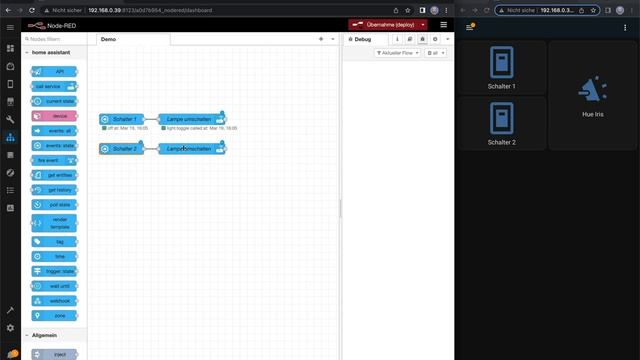Image resolution: width=640 pixels, height=360 pixels.
Task: Bookmark page star in left browser
Action: click(408, 10)
